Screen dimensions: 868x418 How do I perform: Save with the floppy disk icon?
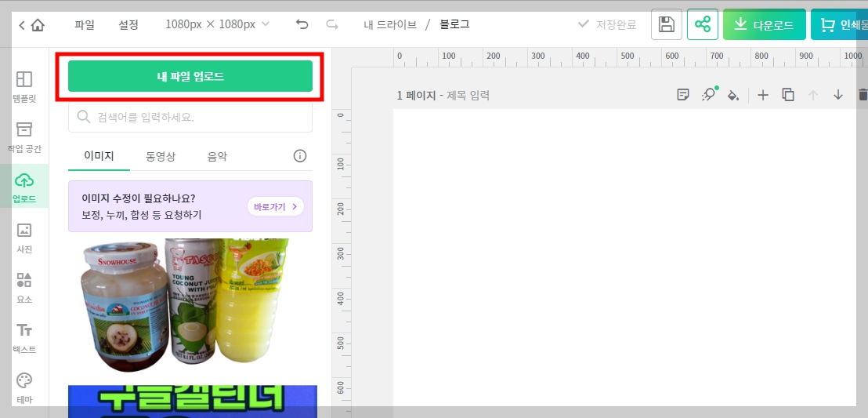tap(667, 24)
